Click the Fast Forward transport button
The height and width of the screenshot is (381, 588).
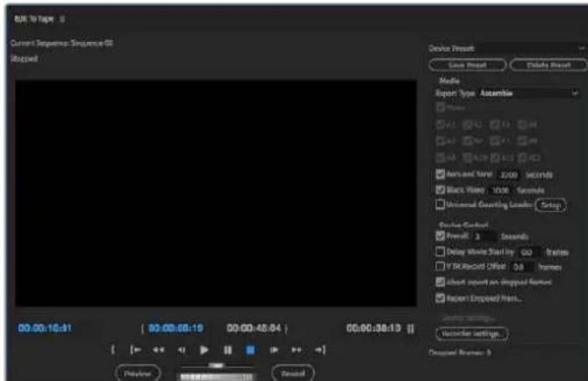(x=297, y=350)
